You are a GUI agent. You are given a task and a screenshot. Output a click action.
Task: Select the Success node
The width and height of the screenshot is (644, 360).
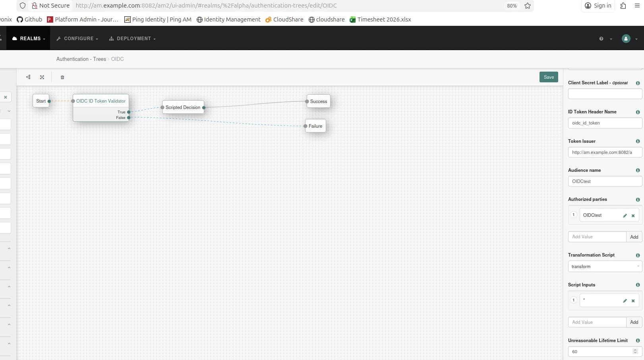pyautogui.click(x=318, y=101)
